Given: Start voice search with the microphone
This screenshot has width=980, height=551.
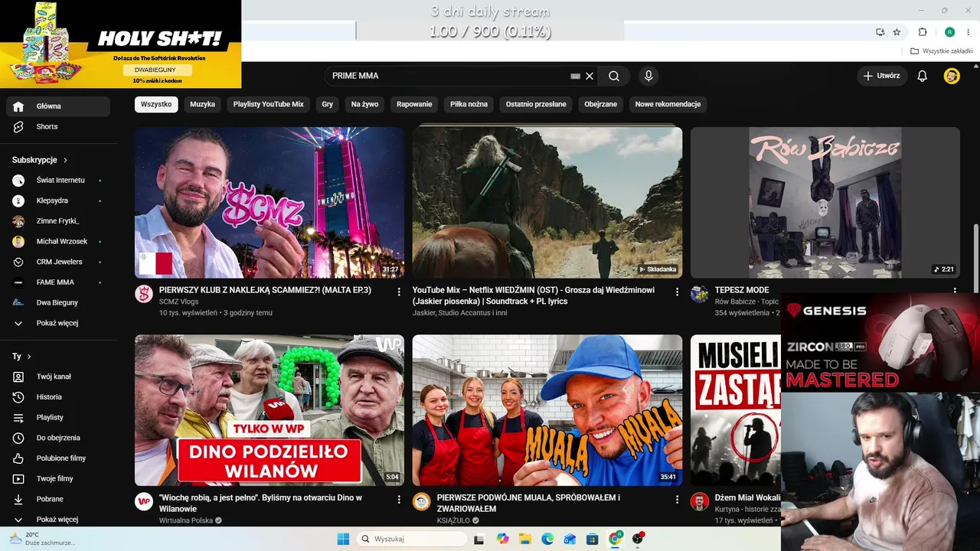Looking at the screenshot, I should tap(648, 76).
